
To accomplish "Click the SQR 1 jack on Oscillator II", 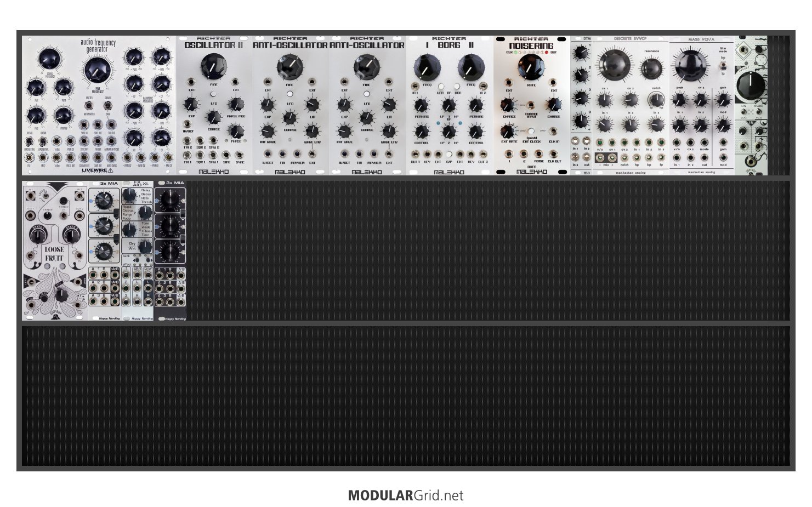I will 201,155.
